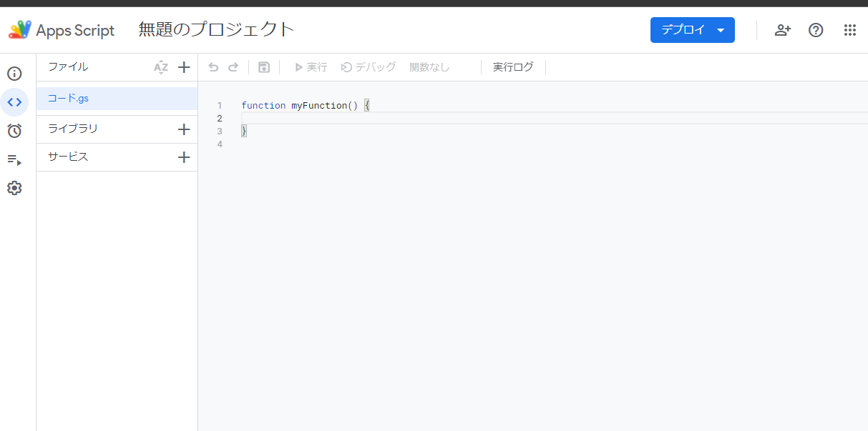Share the project via the add-person icon
Viewport: 868px width, 431px height.
(782, 30)
